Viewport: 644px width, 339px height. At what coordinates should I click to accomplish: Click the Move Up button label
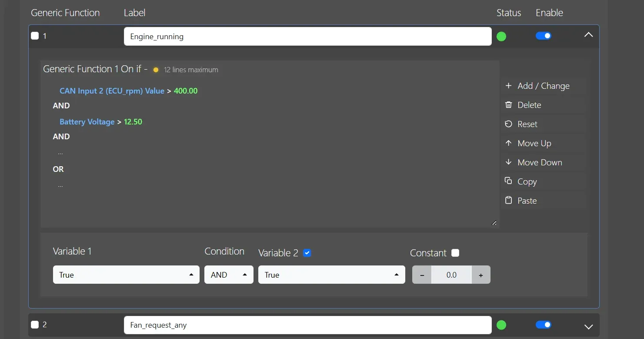pyautogui.click(x=534, y=143)
